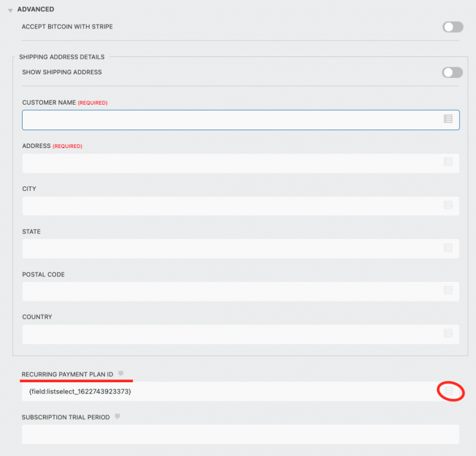This screenshot has height=456, width=476.
Task: Open the field tag picker for Customer Name
Action: 448,119
